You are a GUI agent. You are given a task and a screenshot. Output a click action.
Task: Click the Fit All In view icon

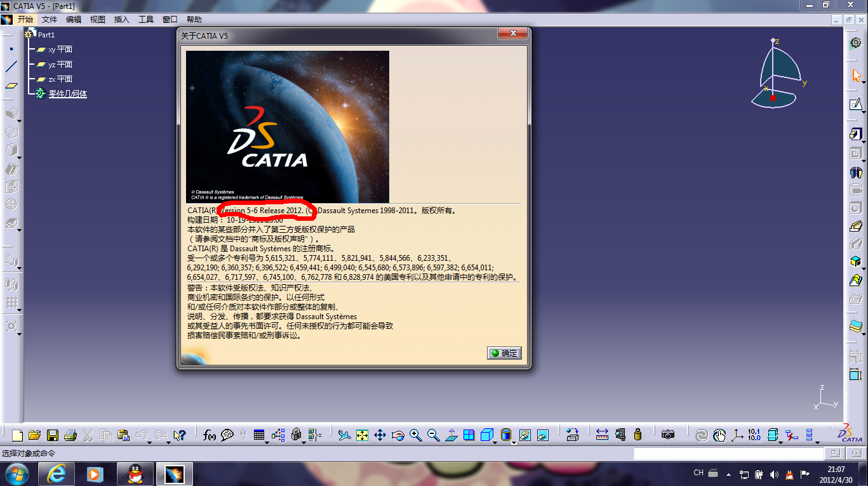[362, 435]
